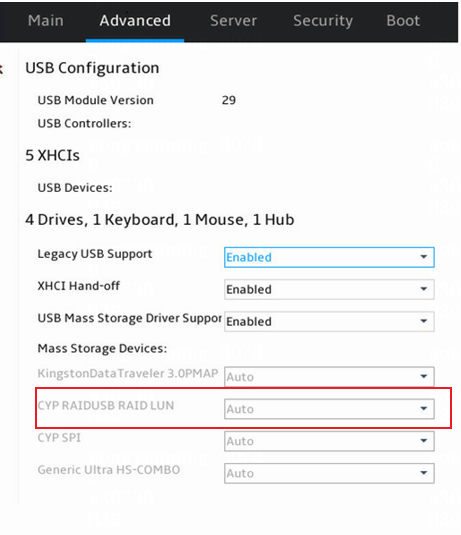Screen dimensions: 461x535
Task: Open CYP RAIDUSB RAID LUN dropdown
Action: pos(329,409)
